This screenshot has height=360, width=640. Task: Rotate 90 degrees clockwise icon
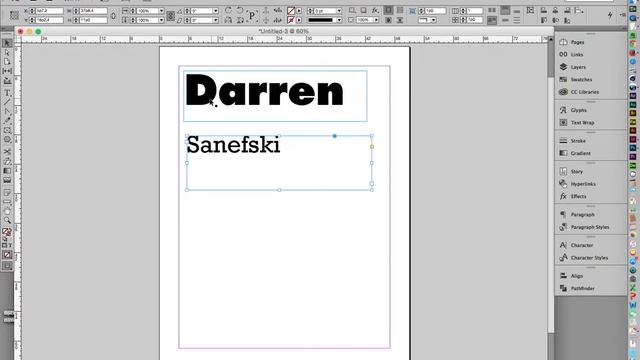(228, 11)
